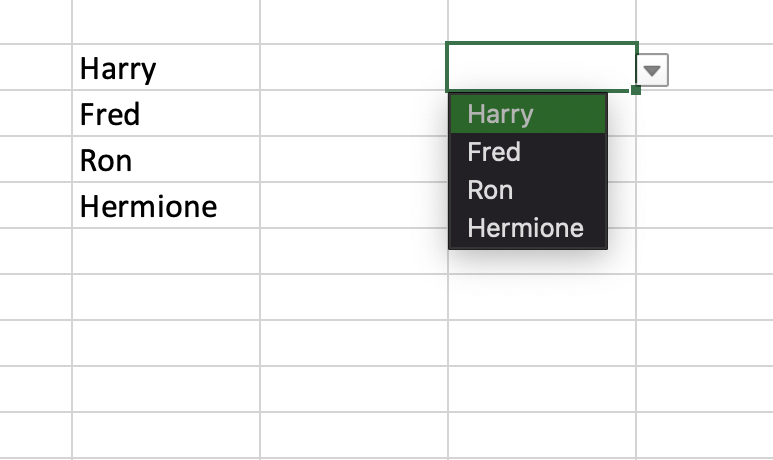Select empty cell immediately right of Ron cell

coord(353,160)
